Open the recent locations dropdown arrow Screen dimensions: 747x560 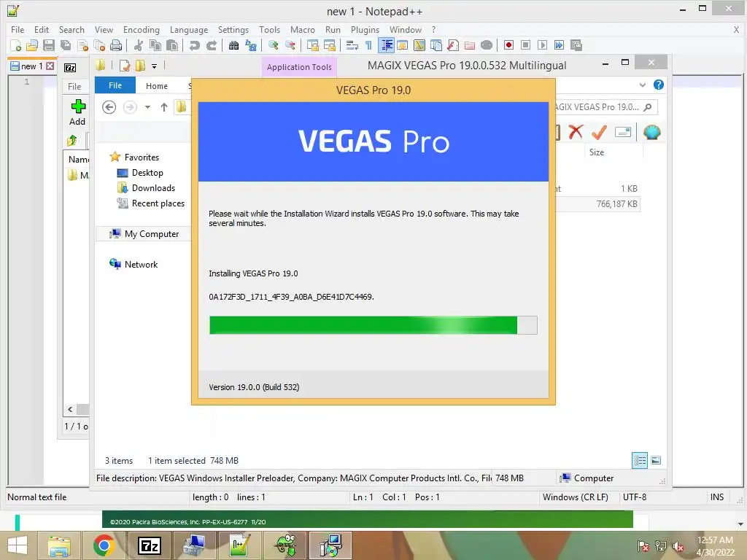point(147,107)
